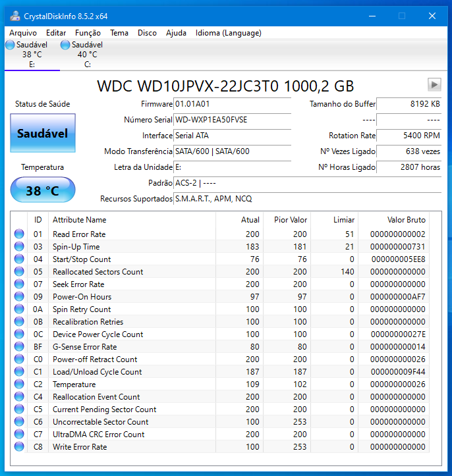Click the Valor Bruto column header

(394, 220)
